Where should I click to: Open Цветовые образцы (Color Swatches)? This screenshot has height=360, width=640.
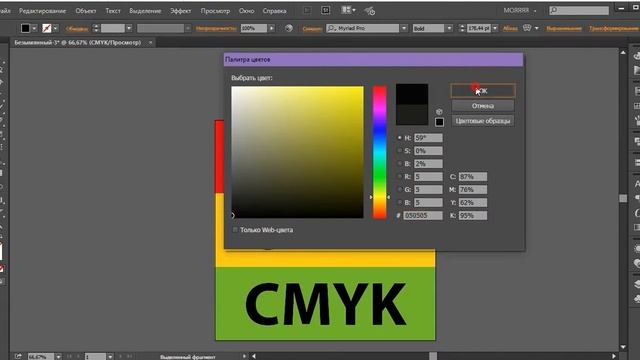(x=483, y=121)
